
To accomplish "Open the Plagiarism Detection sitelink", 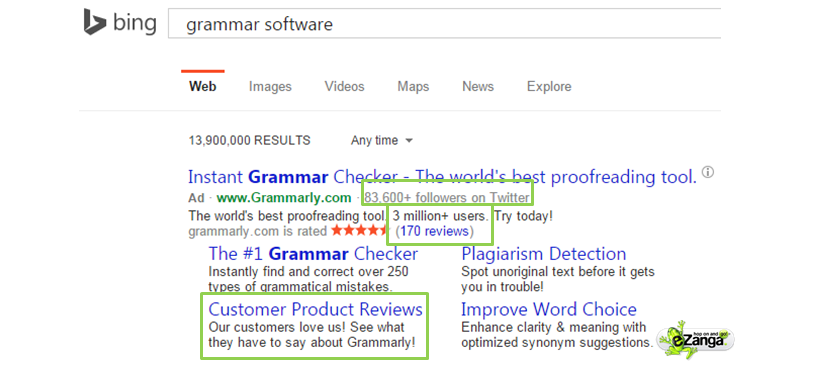I will point(543,254).
